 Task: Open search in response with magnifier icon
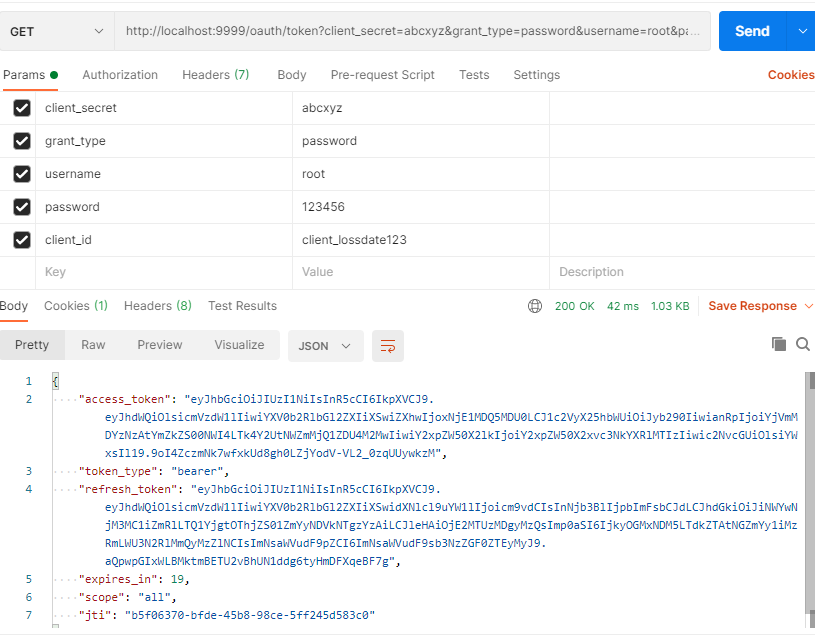[803, 344]
